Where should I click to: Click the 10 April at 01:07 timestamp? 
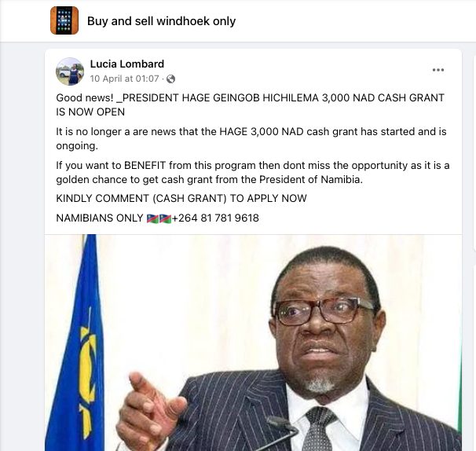pos(124,79)
